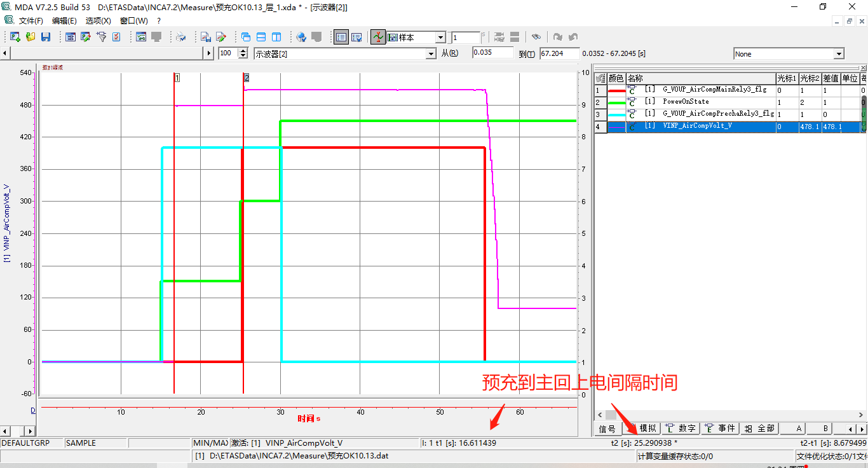The height and width of the screenshot is (468, 868).
Task: Switch to the 数字 tab
Action: [x=681, y=429]
